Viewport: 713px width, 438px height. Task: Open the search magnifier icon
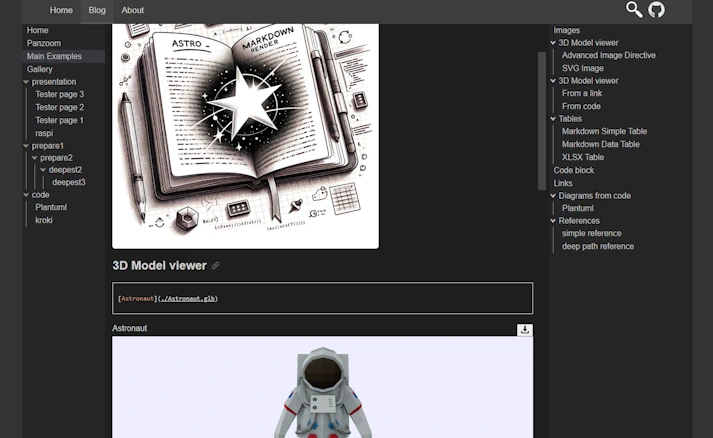coord(634,10)
